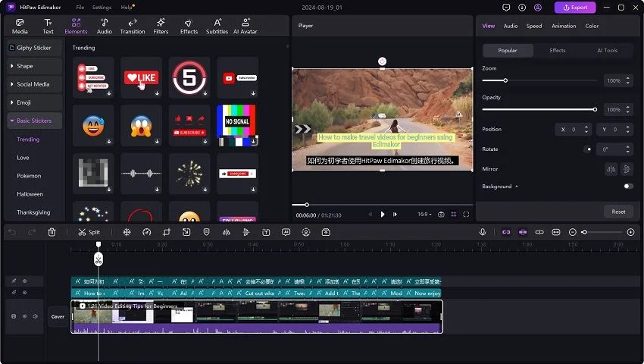Click the undo arrow
The image size is (644, 364).
[12, 232]
